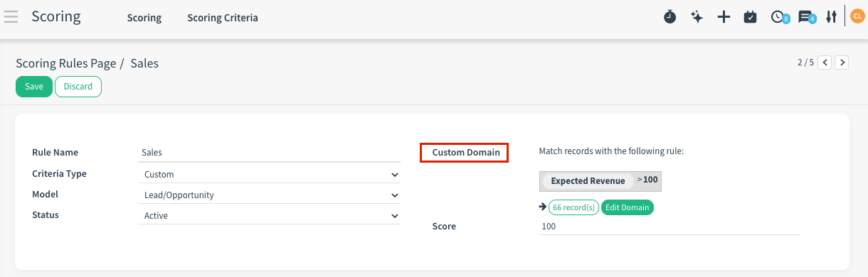Open the calendar check icon
The image size is (868, 277).
click(x=750, y=17)
